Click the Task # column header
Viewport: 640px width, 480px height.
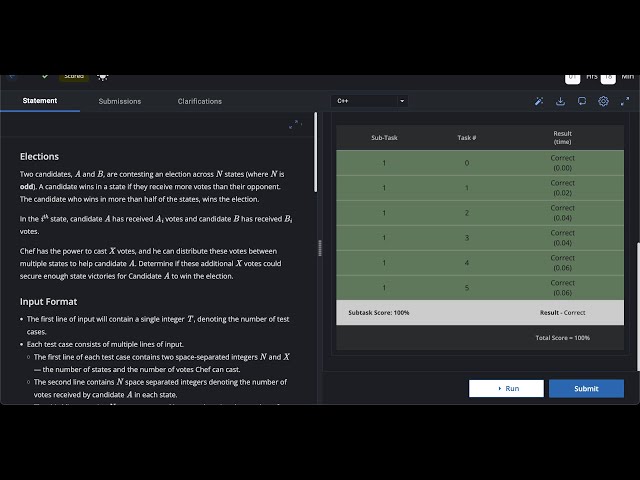click(467, 138)
